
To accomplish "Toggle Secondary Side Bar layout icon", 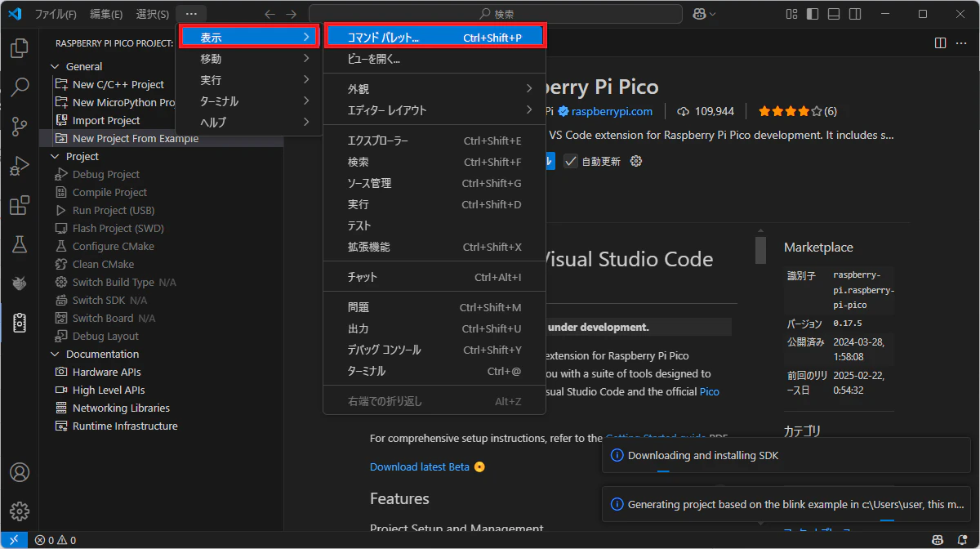I will (x=854, y=14).
